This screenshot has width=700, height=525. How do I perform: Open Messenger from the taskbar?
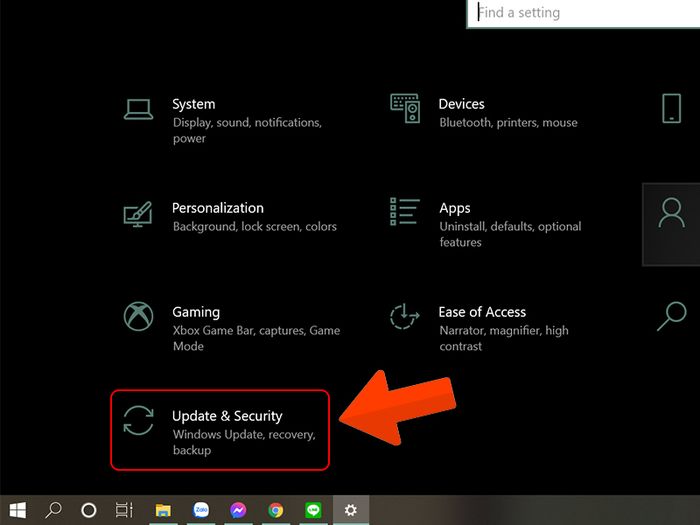238,510
